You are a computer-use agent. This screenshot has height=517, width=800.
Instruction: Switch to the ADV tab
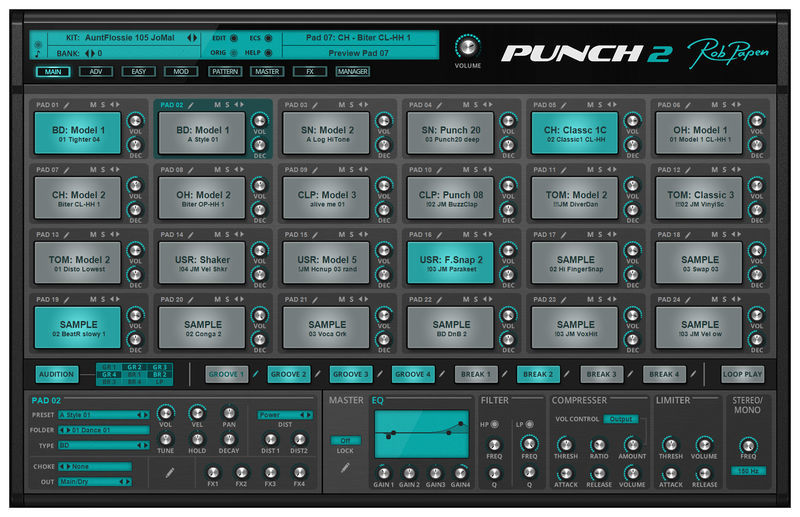pos(96,71)
